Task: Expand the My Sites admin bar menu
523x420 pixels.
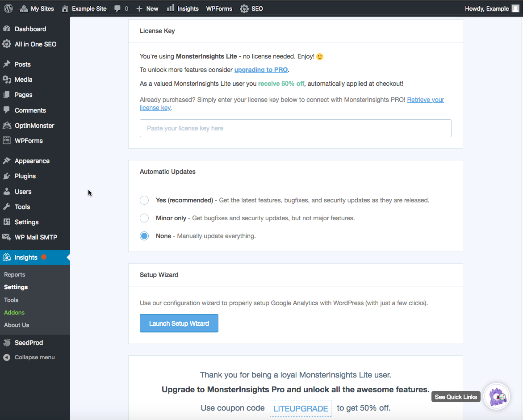Action: [x=37, y=8]
